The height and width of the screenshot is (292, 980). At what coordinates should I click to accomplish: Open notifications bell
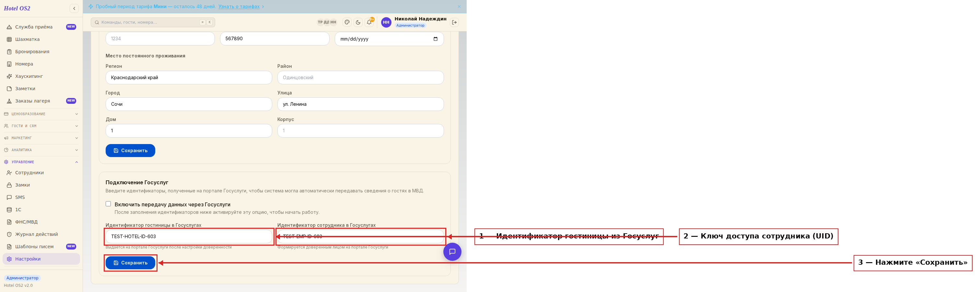(369, 22)
